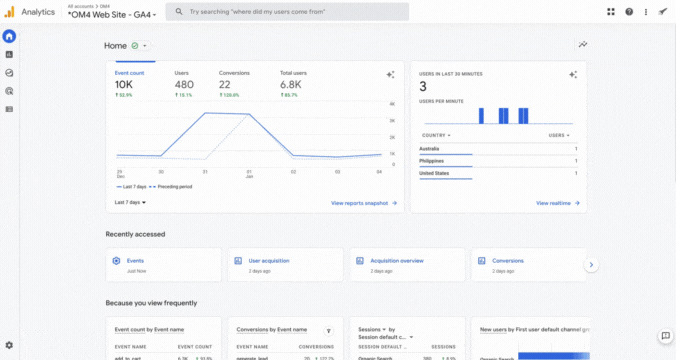Click the account avatar icon at top right
Screen dimensions: 676x360
[x=663, y=12]
